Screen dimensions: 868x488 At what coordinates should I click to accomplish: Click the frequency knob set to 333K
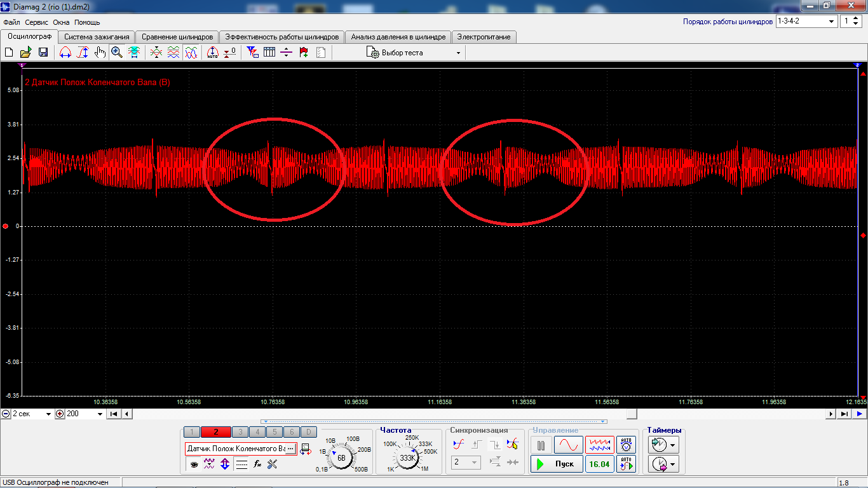coord(407,457)
